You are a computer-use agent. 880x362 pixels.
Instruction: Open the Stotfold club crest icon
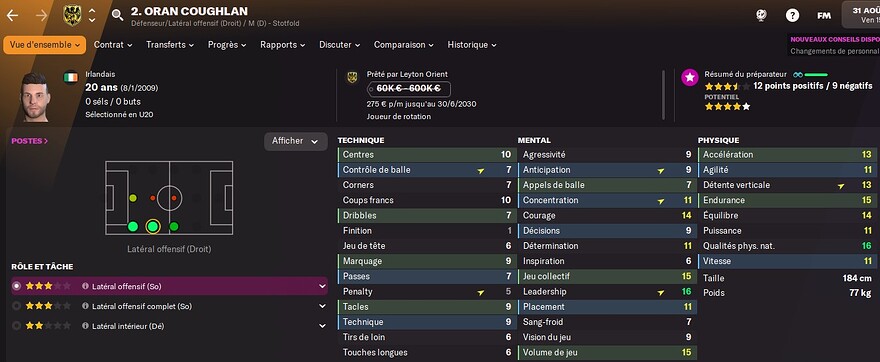(72, 15)
